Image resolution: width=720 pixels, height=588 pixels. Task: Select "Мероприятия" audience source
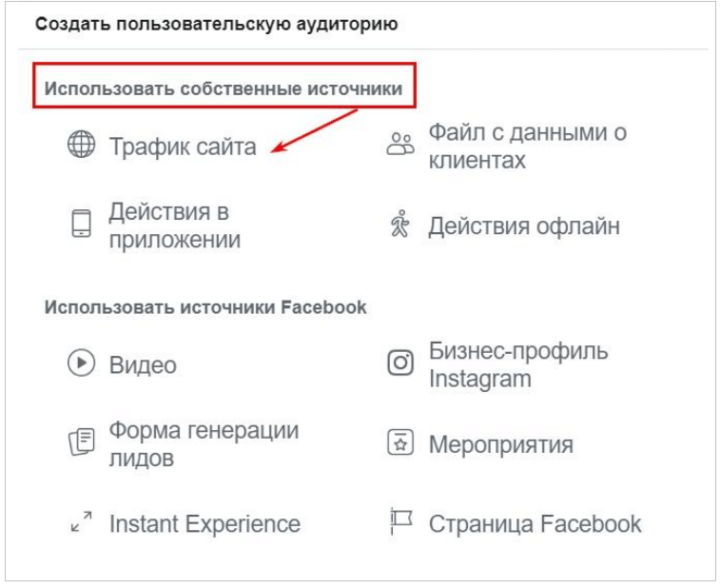tap(500, 444)
